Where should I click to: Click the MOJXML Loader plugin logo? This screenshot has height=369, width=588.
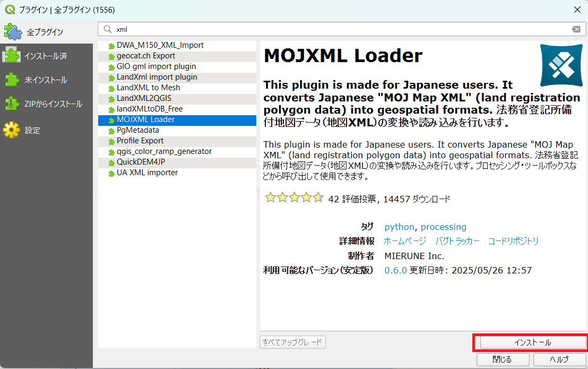561,65
